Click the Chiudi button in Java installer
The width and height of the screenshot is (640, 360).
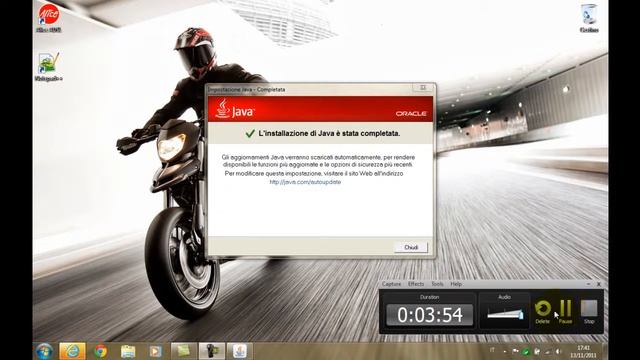click(411, 247)
